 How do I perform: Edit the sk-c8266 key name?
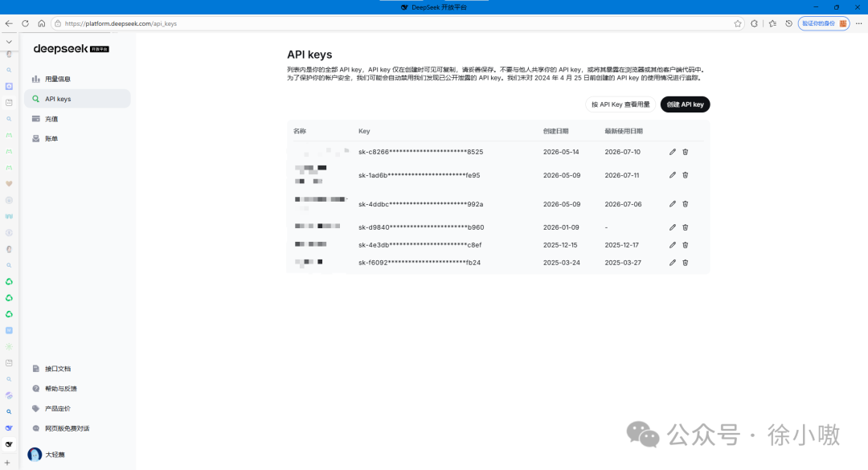pos(672,152)
